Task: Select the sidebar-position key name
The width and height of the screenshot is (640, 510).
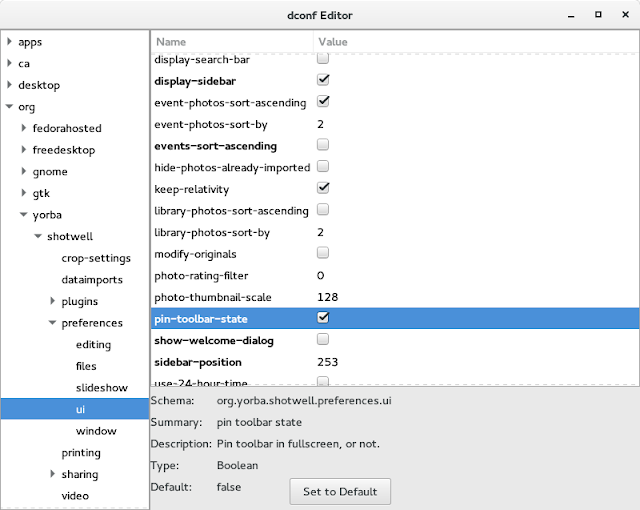Action: click(198, 362)
